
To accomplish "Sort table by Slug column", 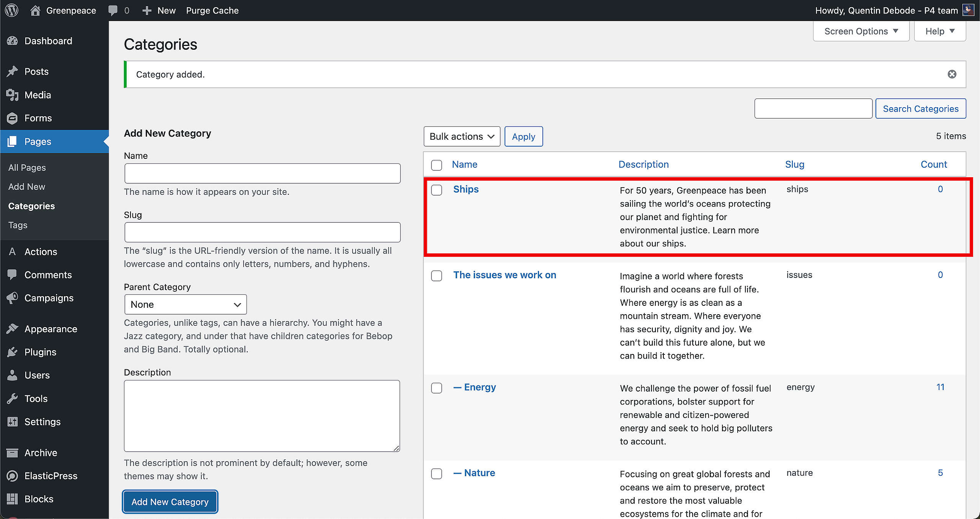I will point(794,165).
